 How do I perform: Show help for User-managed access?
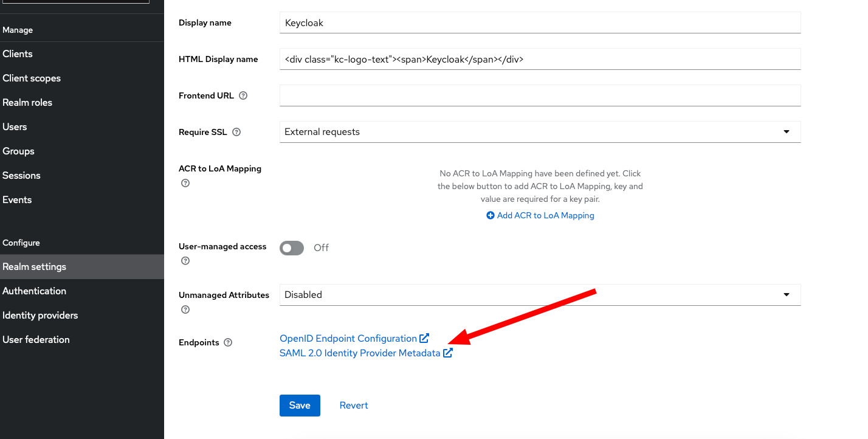[x=185, y=261]
